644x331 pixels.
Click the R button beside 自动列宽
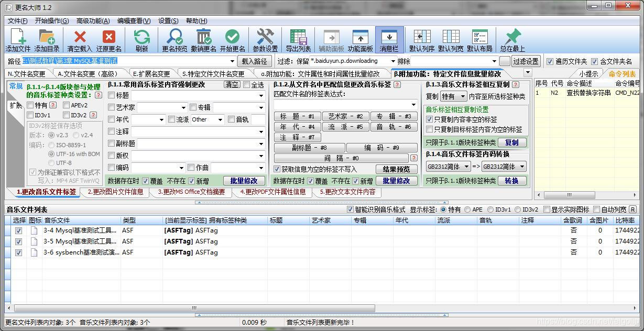632,209
